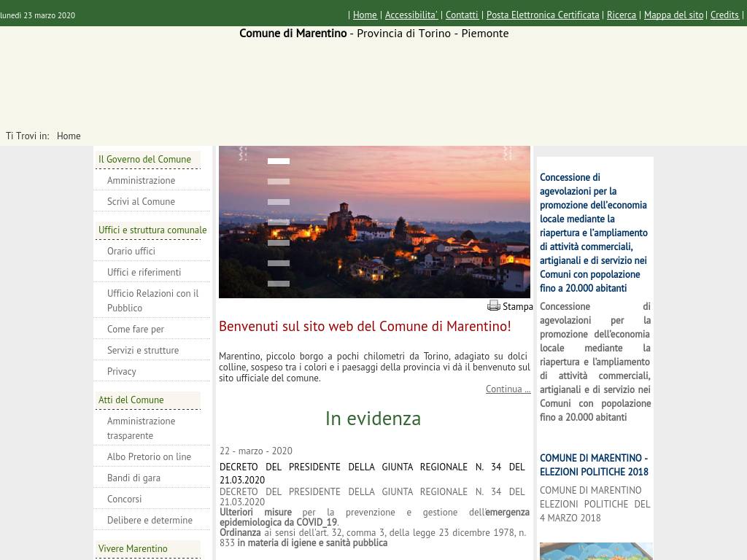Follow the Continua ... link
This screenshot has height=560, width=747.
coord(508,389)
